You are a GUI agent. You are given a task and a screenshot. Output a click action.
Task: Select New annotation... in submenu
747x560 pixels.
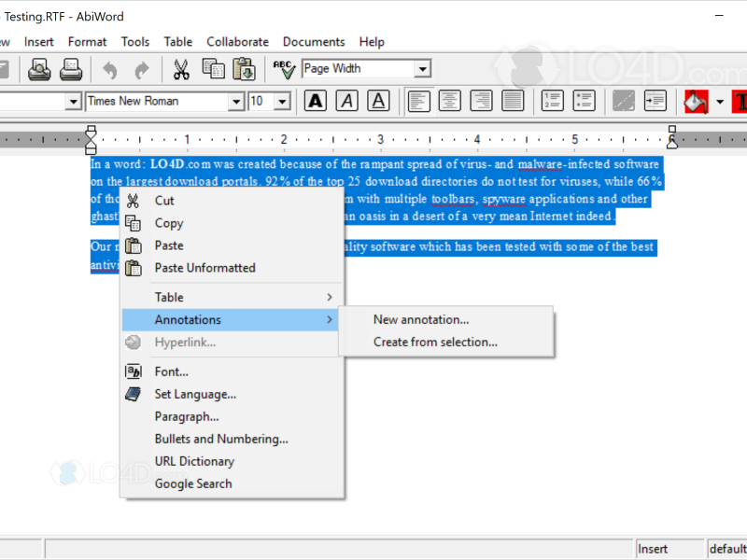[x=446, y=319]
